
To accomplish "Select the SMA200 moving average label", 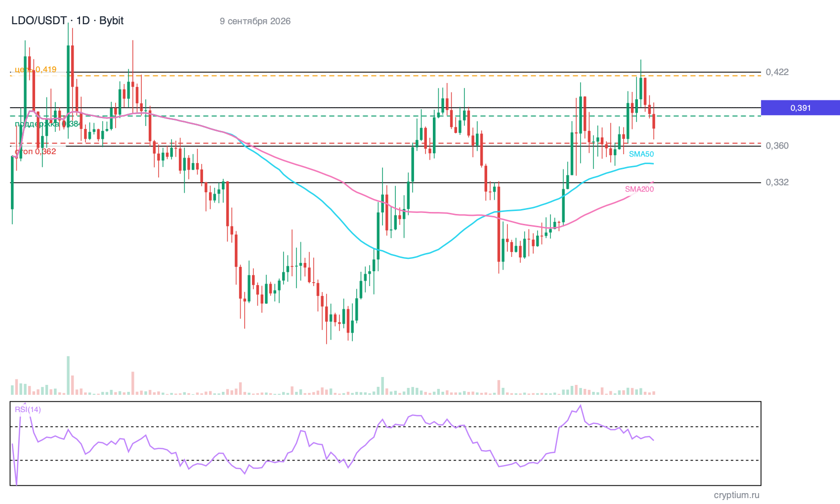I will click(x=639, y=189).
